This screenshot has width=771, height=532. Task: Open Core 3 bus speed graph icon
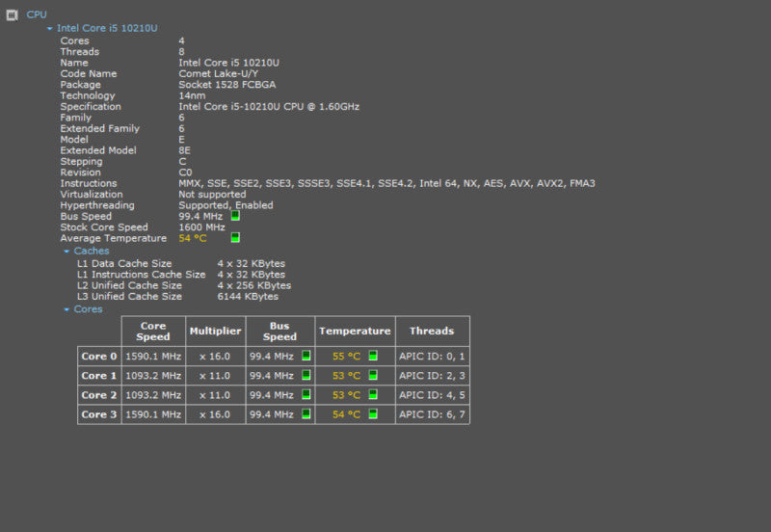point(306,414)
